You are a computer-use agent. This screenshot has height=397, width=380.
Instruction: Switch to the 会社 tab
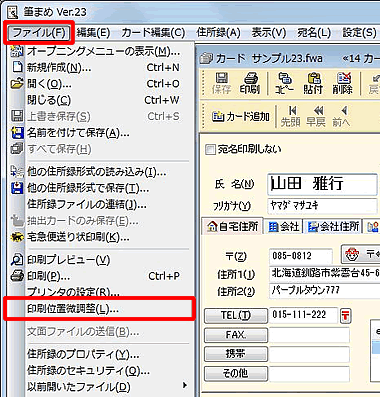283,227
